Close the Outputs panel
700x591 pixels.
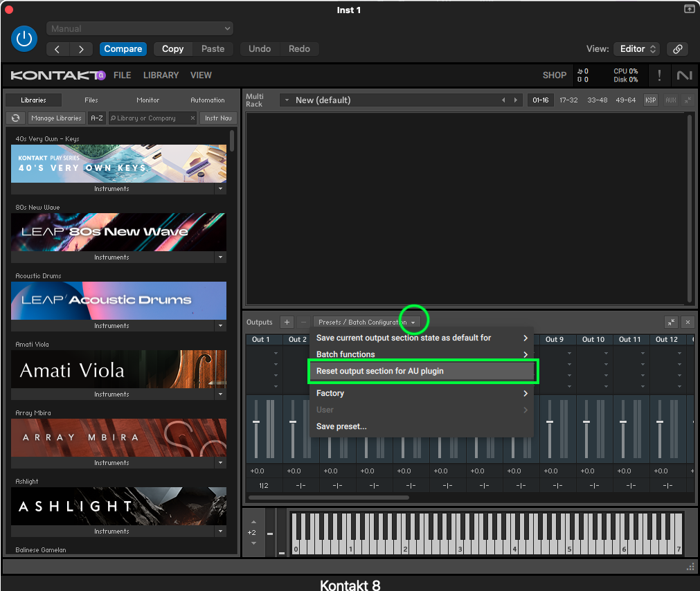coord(688,322)
